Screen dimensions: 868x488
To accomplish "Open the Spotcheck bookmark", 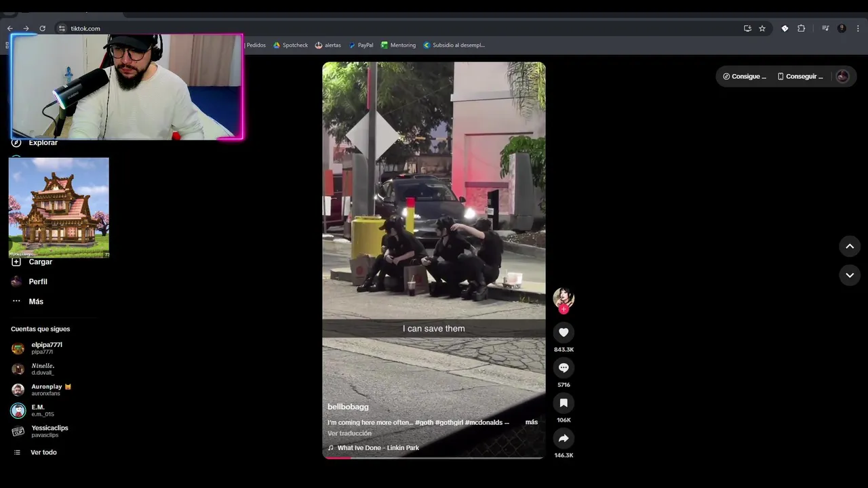I will 290,45.
